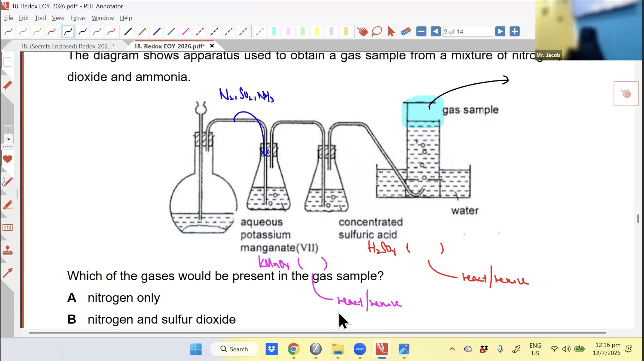644x361 pixels.
Task: Activate the red select arrow tool
Action: point(391,32)
